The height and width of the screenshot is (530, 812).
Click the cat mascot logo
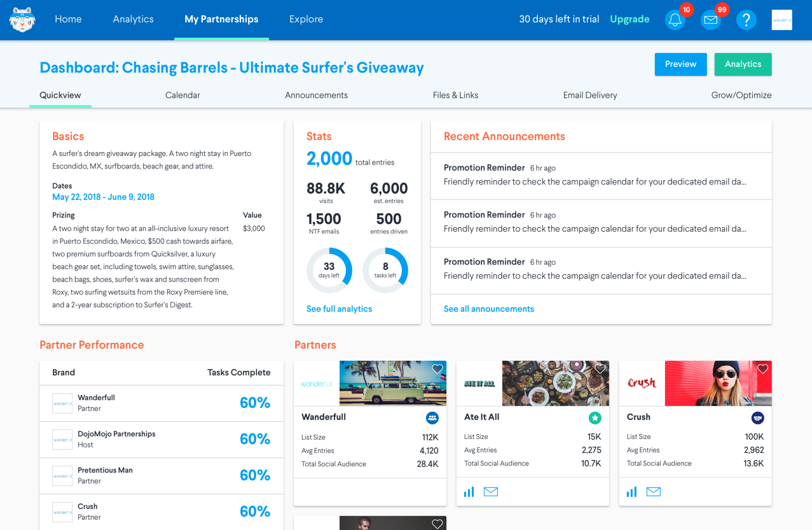tap(22, 20)
